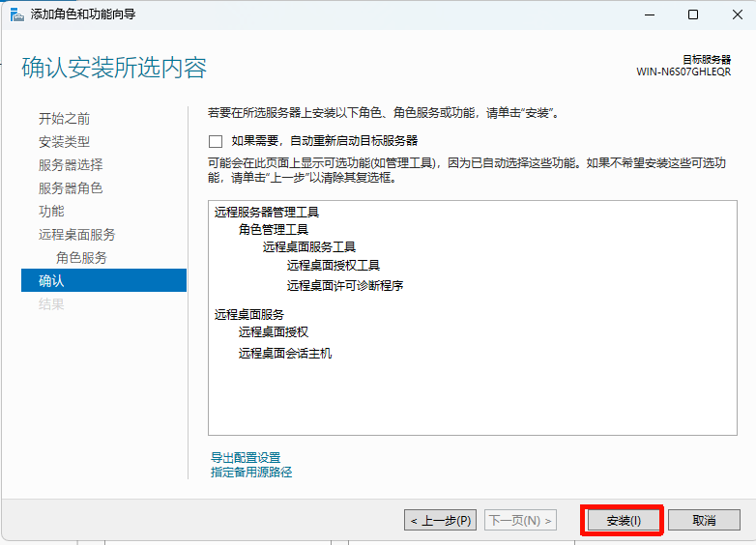Go to 服务器选择 step

click(x=70, y=165)
